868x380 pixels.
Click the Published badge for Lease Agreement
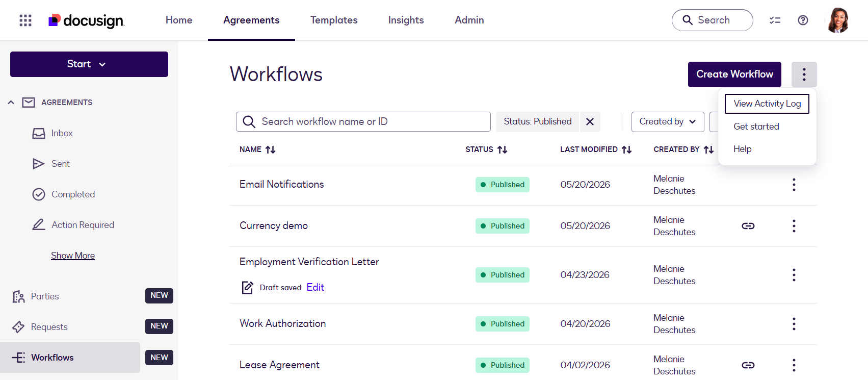pyautogui.click(x=503, y=365)
